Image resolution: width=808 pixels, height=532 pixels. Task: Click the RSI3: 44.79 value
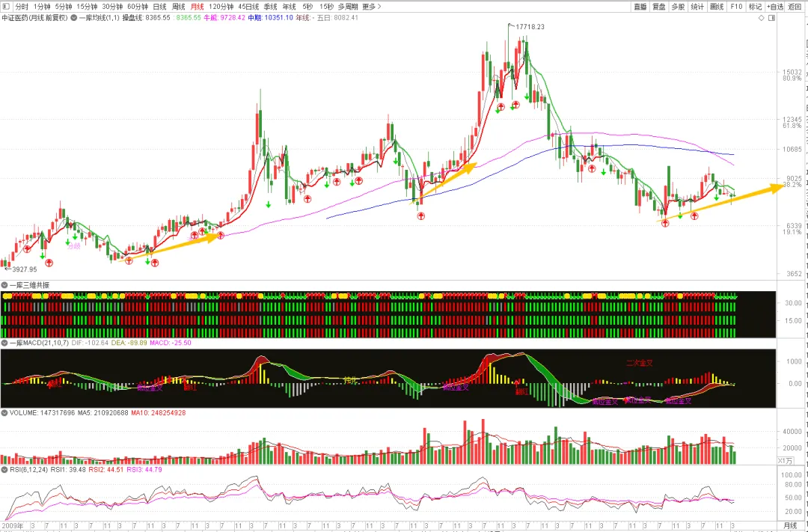coord(144,470)
